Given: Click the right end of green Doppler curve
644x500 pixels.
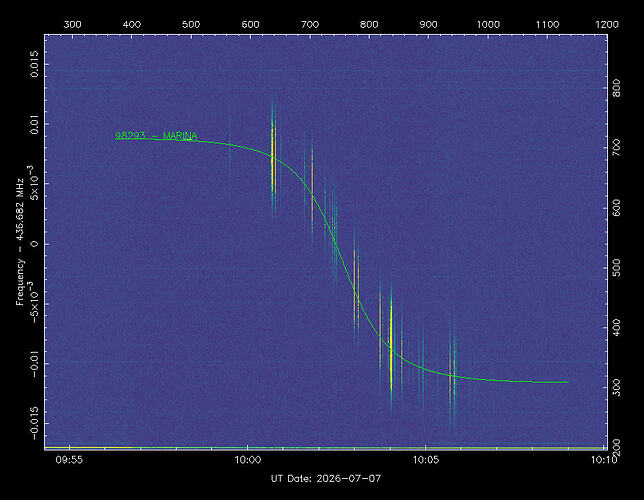Looking at the screenshot, I should click(567, 382).
